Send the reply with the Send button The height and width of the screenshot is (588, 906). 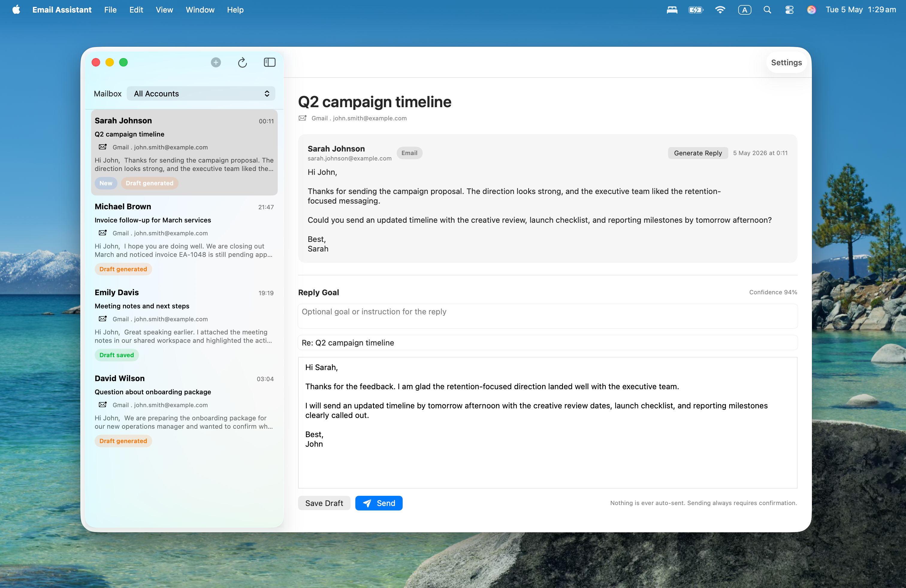pos(379,503)
